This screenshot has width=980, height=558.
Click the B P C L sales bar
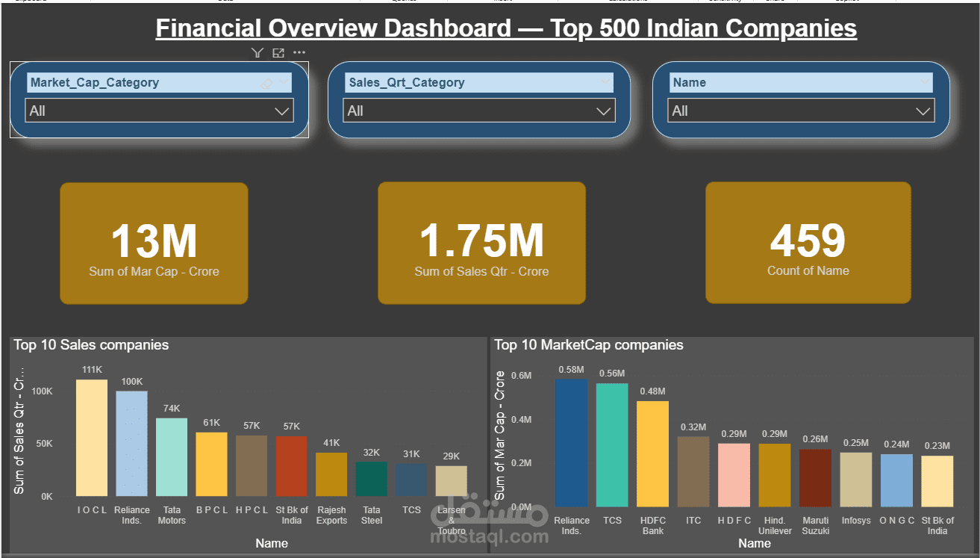coord(211,464)
